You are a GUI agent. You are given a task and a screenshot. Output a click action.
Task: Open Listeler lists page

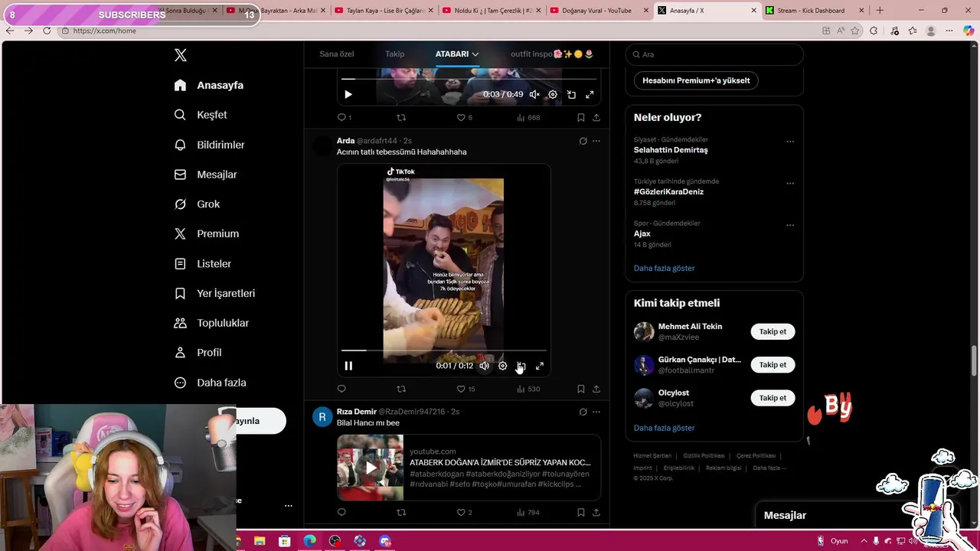click(x=202, y=263)
